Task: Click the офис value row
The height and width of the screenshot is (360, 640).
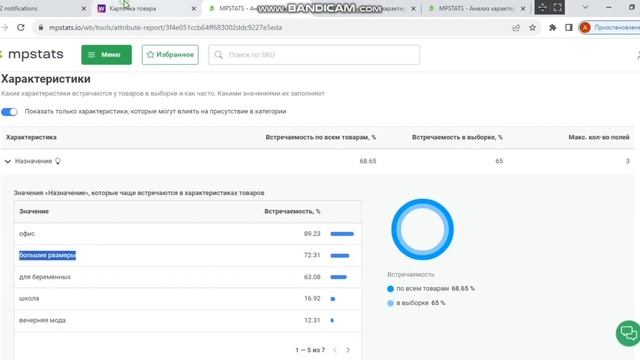Action: coord(188,234)
